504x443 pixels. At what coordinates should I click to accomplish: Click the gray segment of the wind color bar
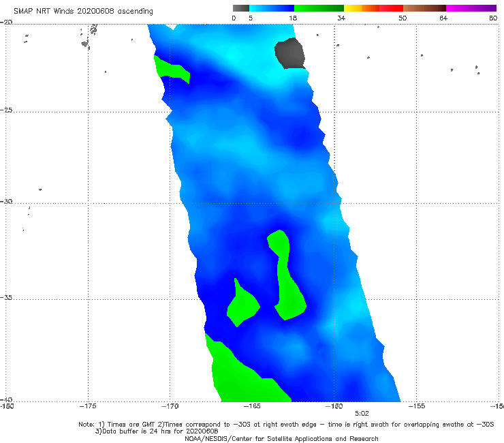point(241,8)
